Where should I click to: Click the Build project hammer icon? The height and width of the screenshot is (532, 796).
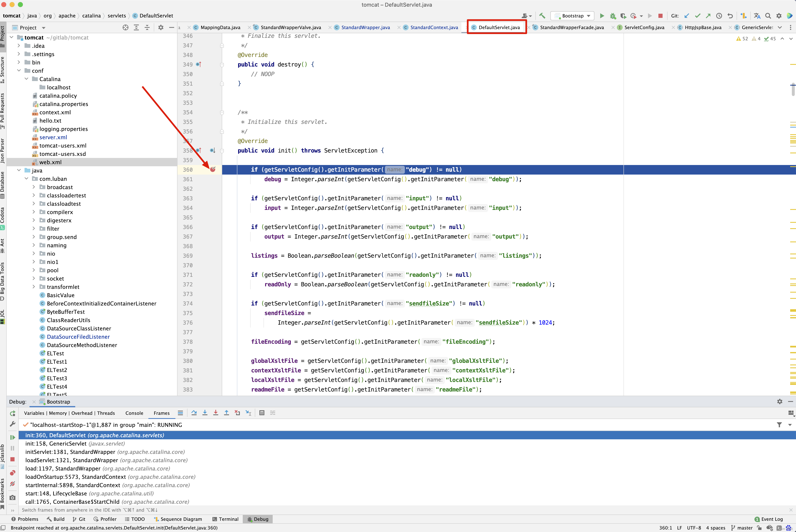click(542, 16)
